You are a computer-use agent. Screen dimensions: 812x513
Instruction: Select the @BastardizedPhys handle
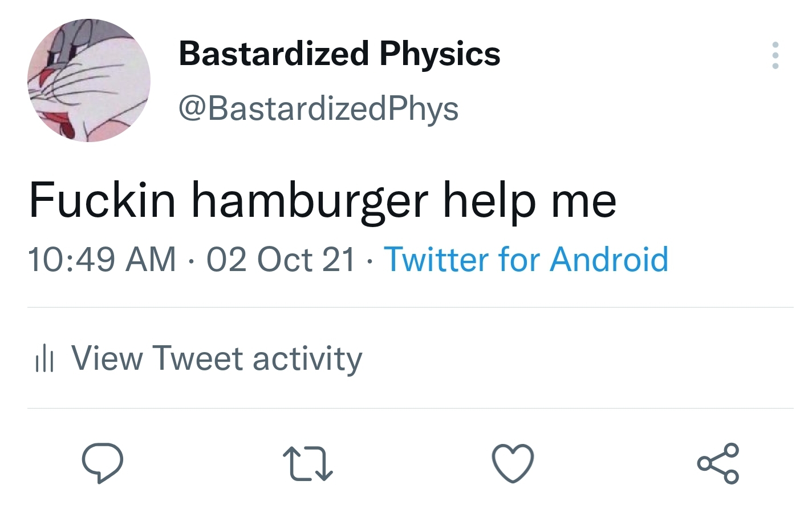[318, 108]
